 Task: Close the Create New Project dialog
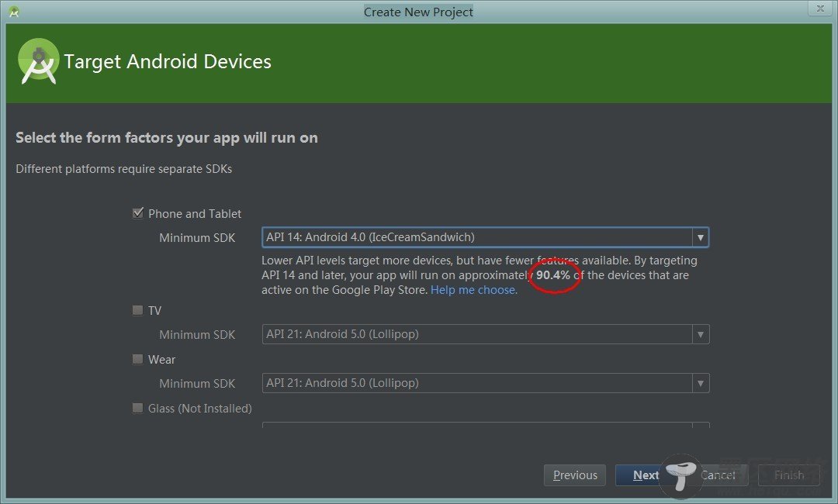click(820, 8)
